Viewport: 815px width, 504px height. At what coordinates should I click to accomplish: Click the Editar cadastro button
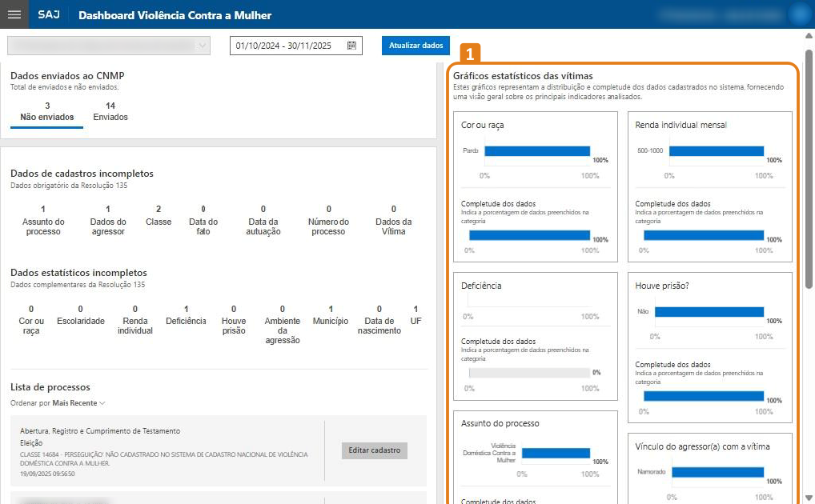click(x=375, y=450)
